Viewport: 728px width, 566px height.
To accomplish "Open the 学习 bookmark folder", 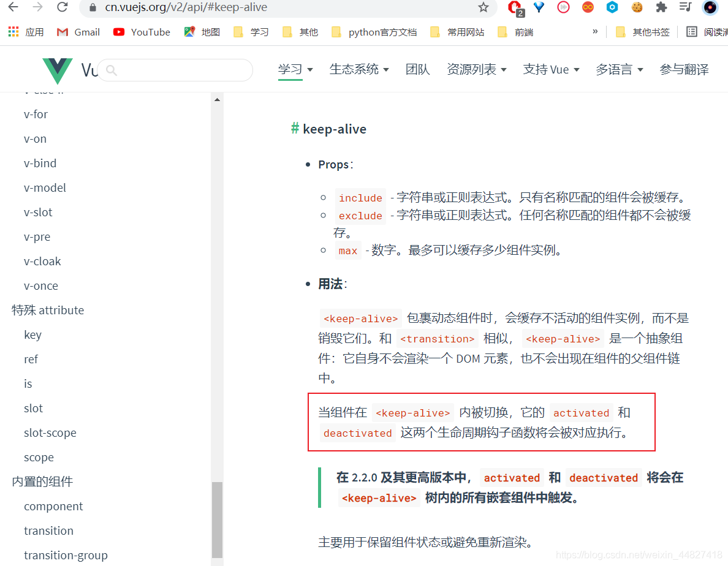I will (251, 32).
